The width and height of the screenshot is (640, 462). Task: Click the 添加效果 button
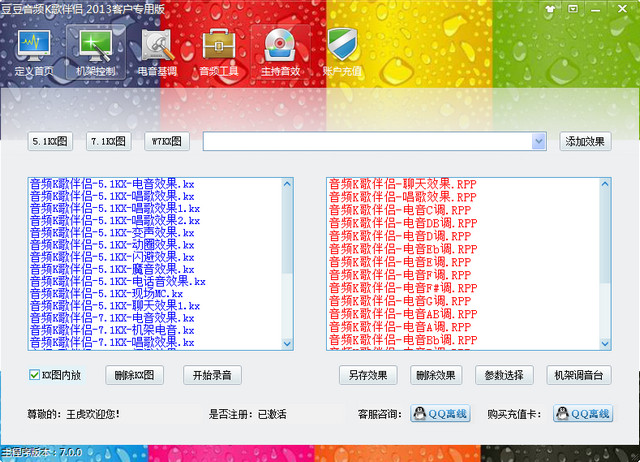[x=584, y=142]
